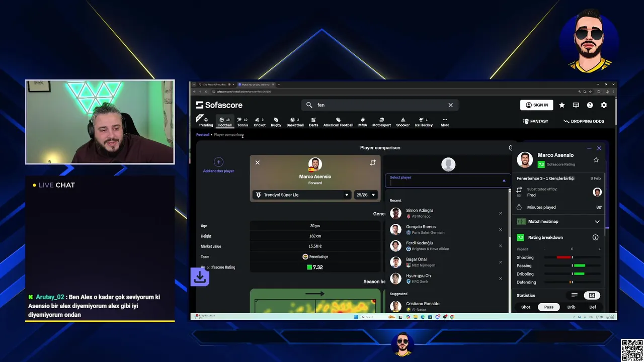This screenshot has height=362, width=644.
Task: Select the Drib statistics tab
Action: point(572,307)
